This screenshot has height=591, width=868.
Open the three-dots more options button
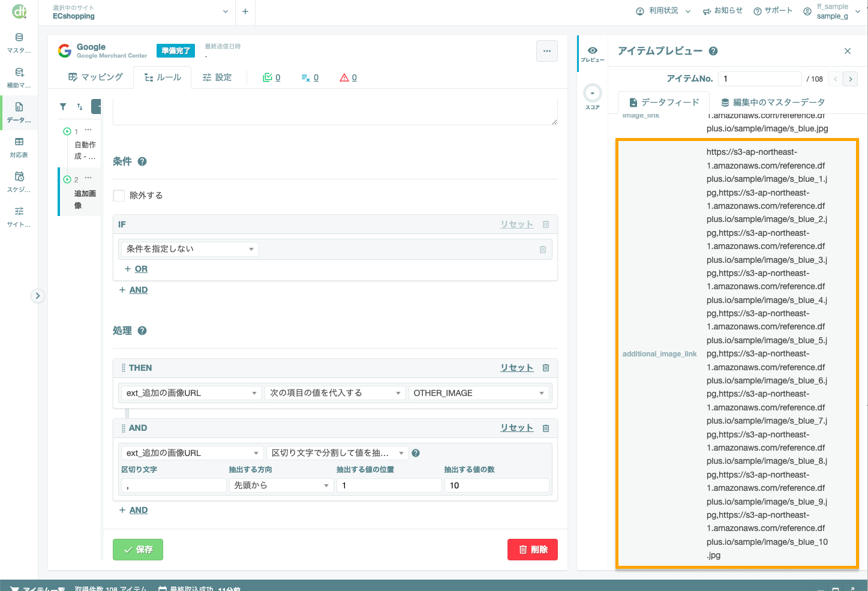(x=547, y=51)
